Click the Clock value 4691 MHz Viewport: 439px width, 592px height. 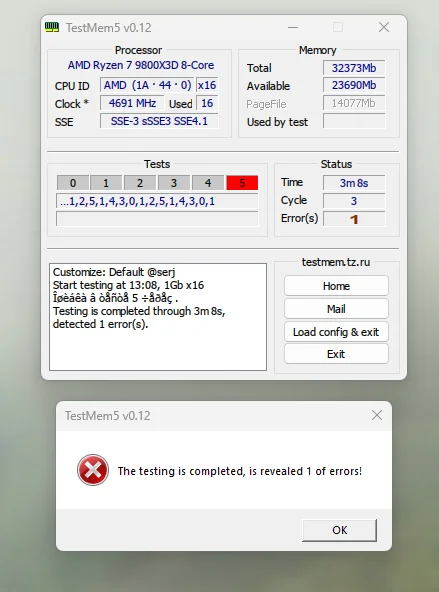[x=132, y=103]
